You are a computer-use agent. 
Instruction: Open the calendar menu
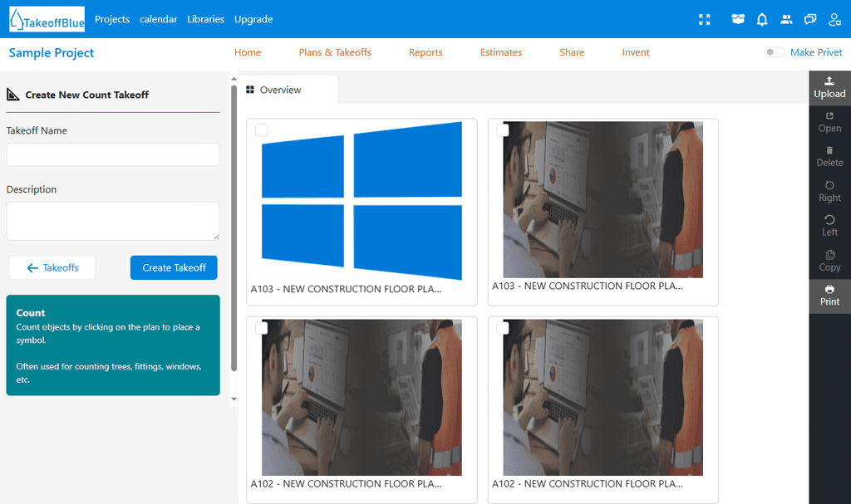click(159, 19)
